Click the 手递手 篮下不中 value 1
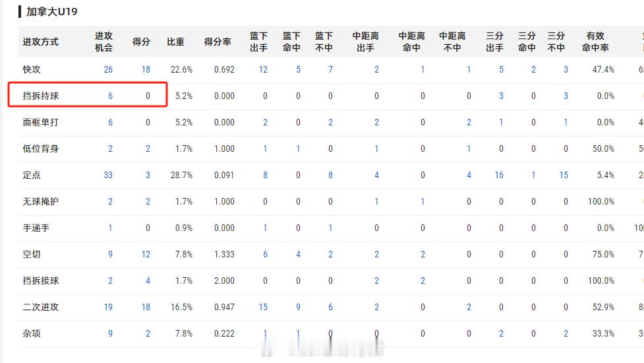644x363 pixels. click(x=330, y=228)
